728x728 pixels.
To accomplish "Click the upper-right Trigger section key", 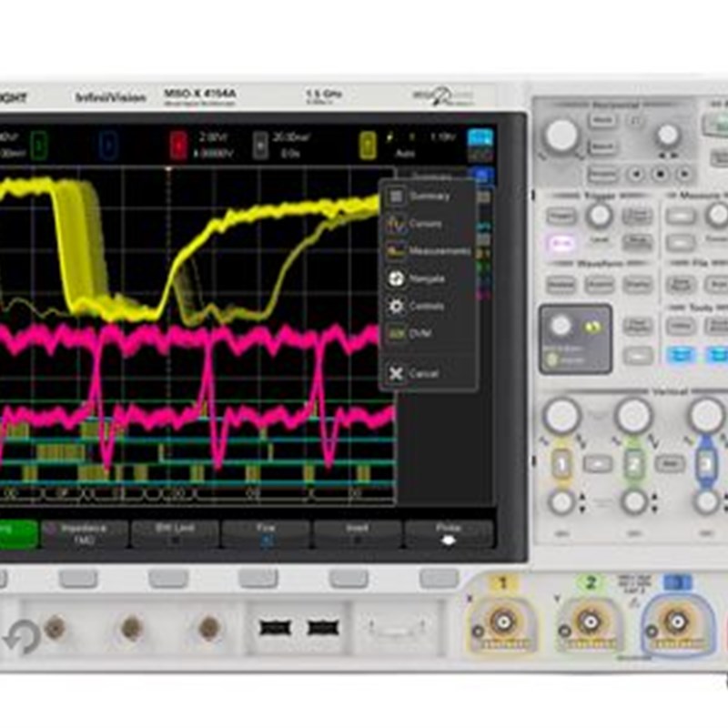I will pyautogui.click(x=637, y=216).
